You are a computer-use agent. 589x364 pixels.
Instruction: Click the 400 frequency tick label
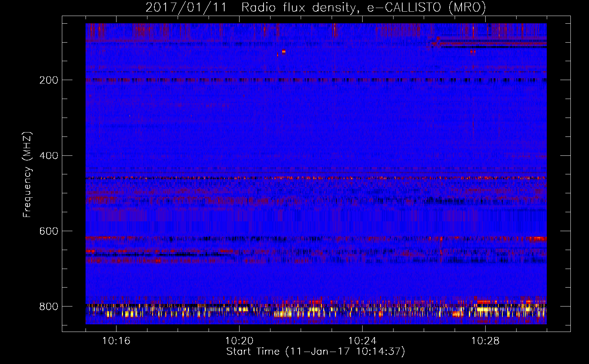49,156
